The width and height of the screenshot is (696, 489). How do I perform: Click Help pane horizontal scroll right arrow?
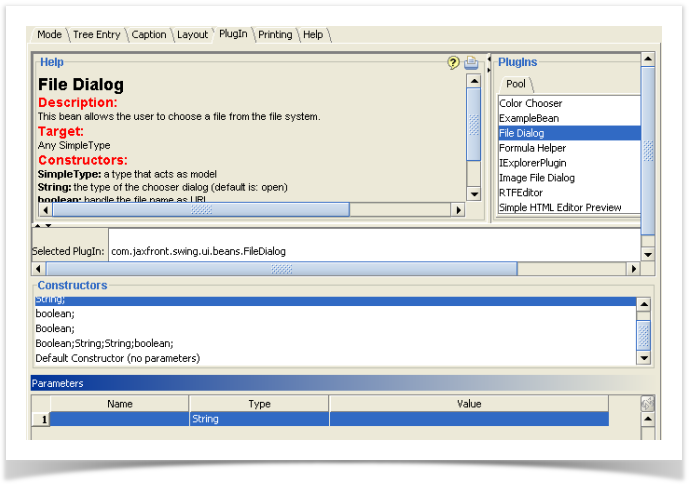click(459, 210)
